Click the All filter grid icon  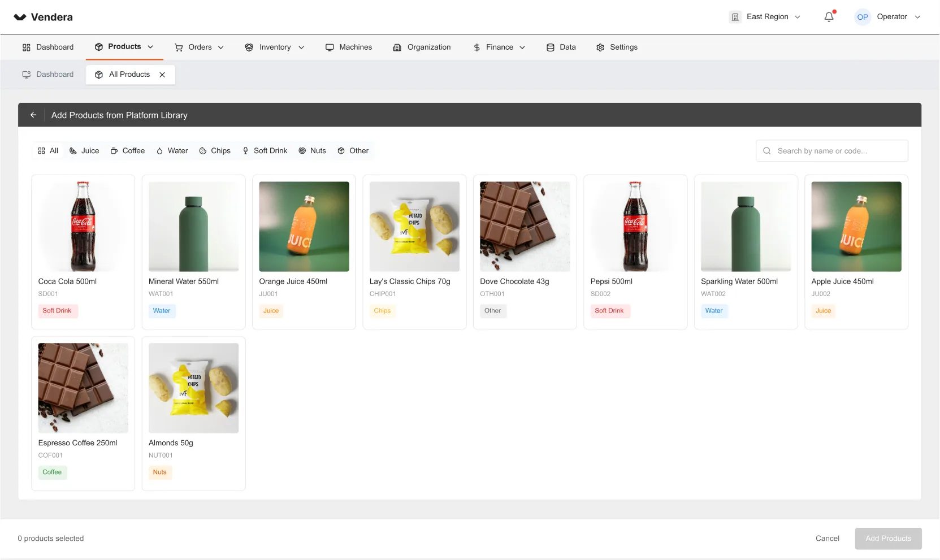click(x=41, y=151)
